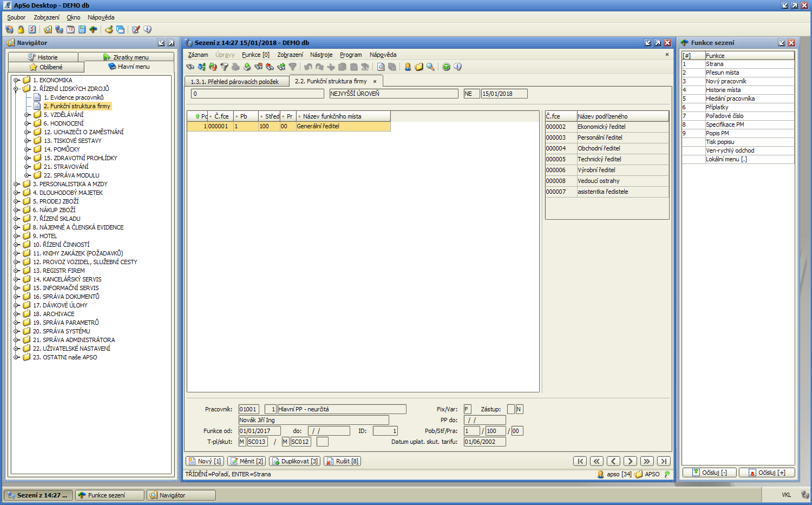The height and width of the screenshot is (505, 812).
Task: Go to last record navigation button
Action: 664,461
